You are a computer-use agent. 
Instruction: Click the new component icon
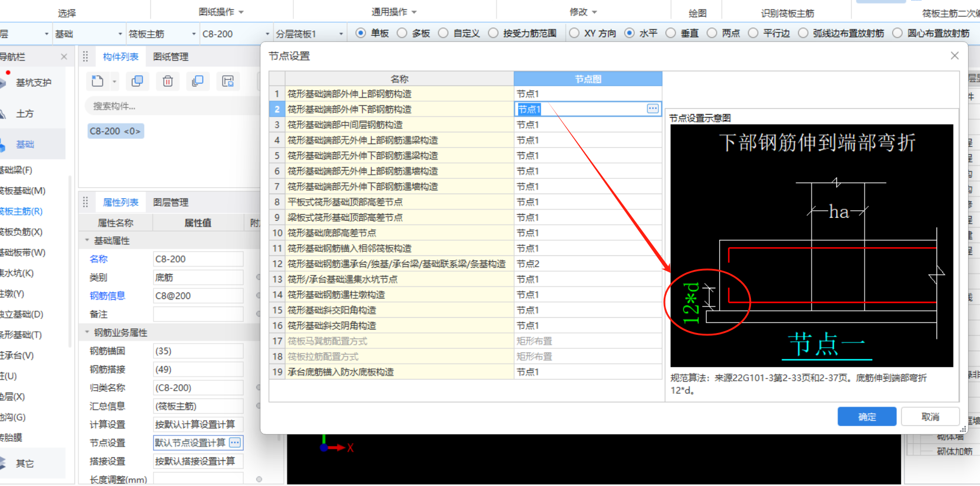click(98, 81)
